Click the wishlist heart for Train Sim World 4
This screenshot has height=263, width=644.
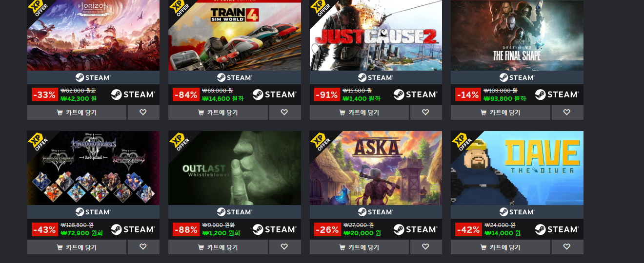point(284,113)
